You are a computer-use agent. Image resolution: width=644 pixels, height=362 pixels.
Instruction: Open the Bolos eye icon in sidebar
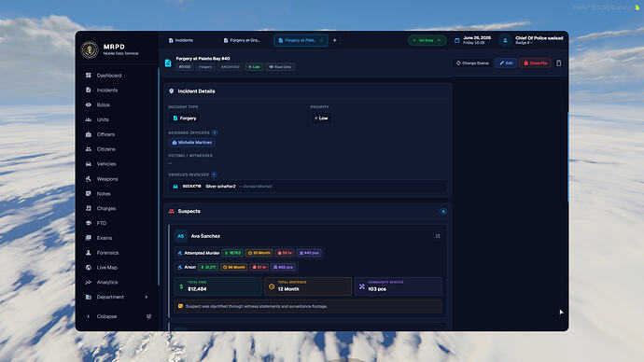(x=89, y=104)
